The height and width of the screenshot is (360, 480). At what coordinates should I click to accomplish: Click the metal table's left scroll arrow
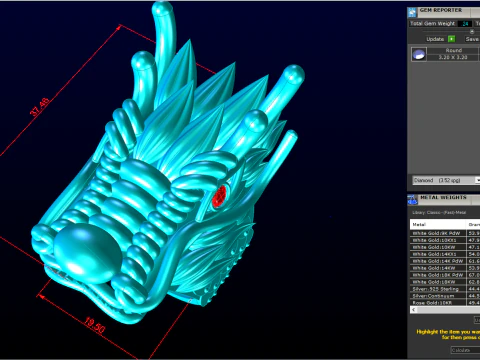pos(414,310)
